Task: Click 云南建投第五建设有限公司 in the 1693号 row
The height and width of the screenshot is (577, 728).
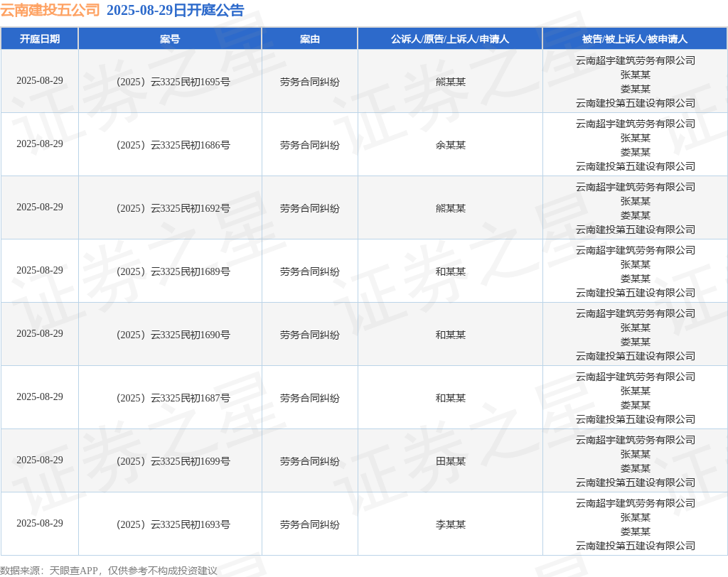Action: 635,546
